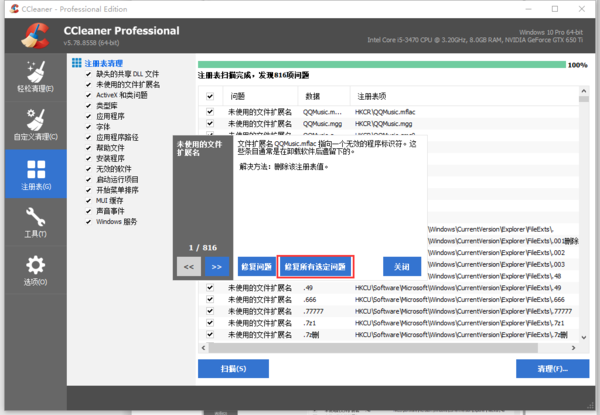The height and width of the screenshot is (415, 600).
Task: Toggle the Windows 服务 item in registry list
Action: point(89,221)
